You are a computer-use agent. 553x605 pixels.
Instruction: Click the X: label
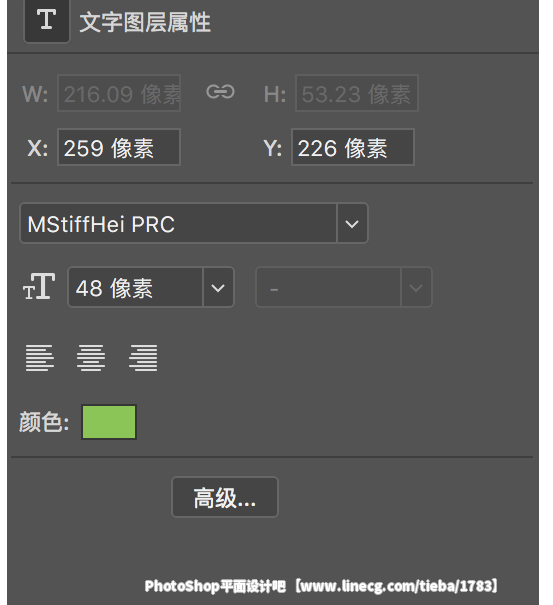[38, 148]
